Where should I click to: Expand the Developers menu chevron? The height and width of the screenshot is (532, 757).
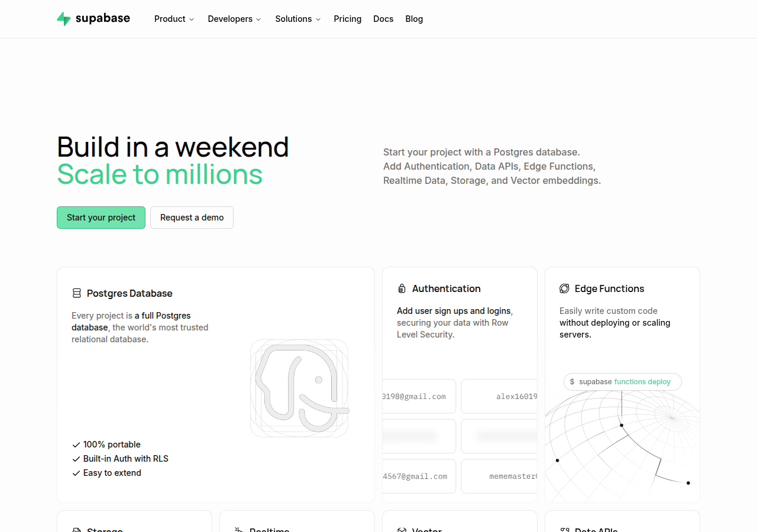pos(258,20)
